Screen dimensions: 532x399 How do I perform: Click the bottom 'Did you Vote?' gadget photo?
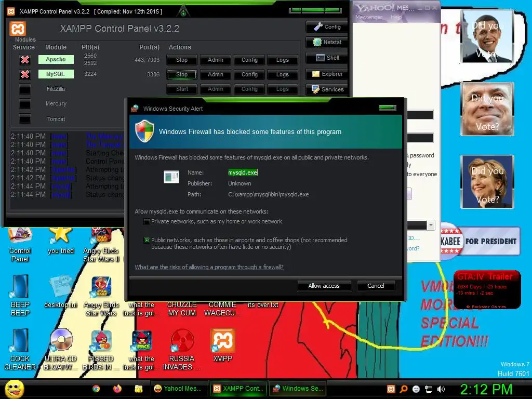pyautogui.click(x=487, y=182)
